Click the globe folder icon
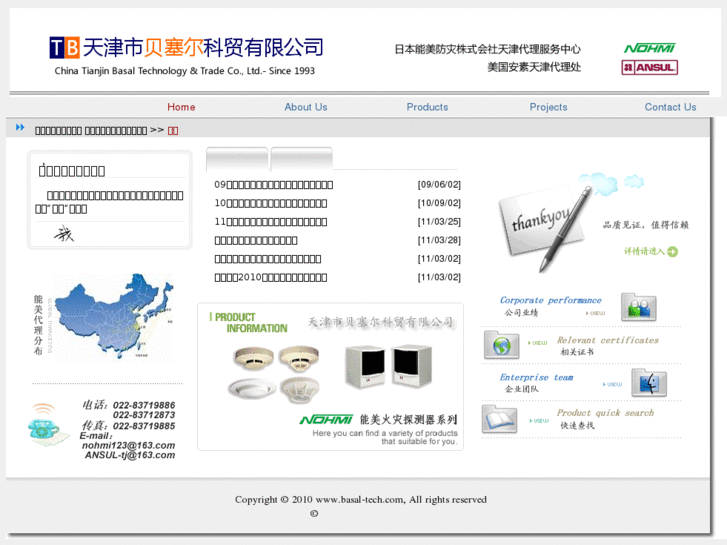 (501, 345)
